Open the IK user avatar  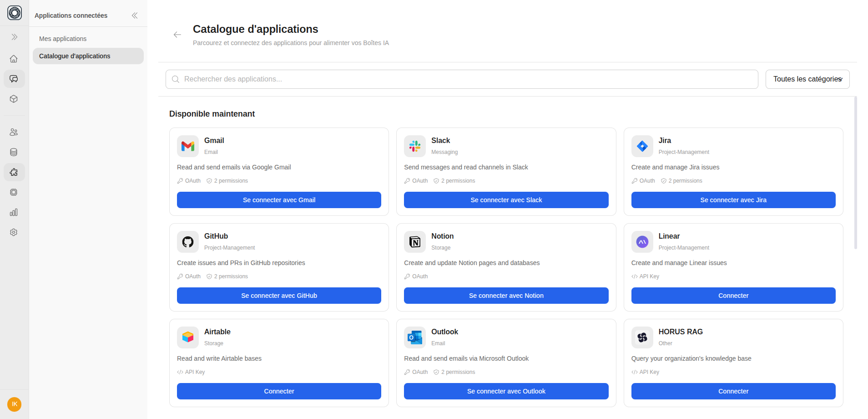pyautogui.click(x=14, y=404)
